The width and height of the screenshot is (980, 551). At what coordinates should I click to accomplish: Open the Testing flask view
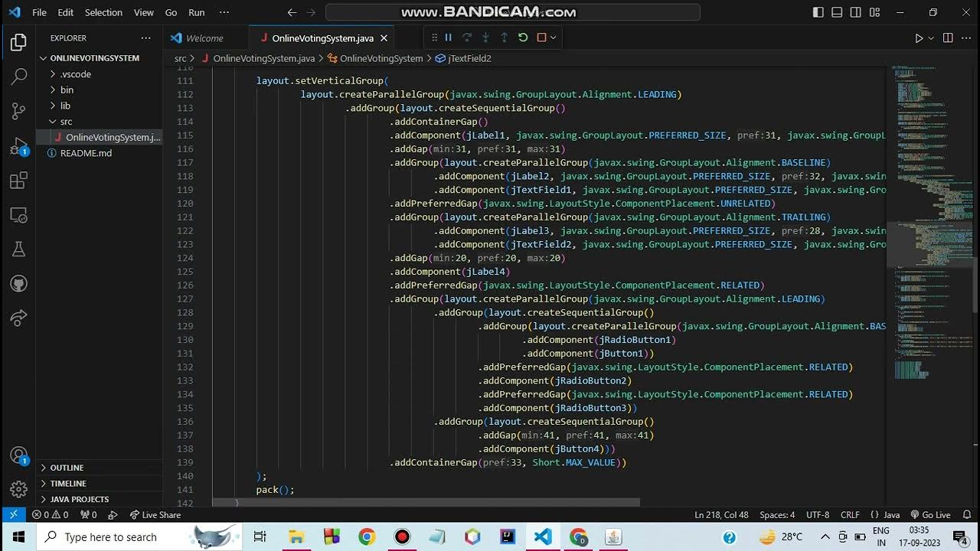click(18, 249)
